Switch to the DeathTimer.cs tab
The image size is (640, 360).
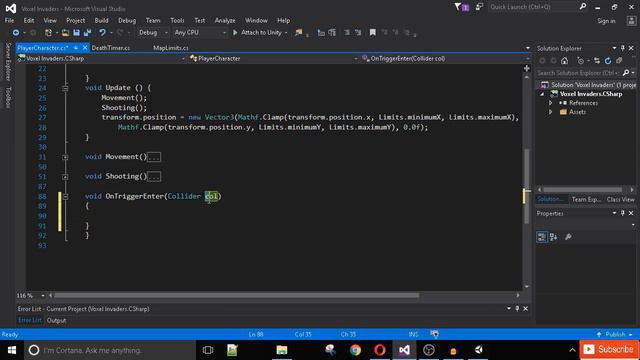[x=111, y=48]
